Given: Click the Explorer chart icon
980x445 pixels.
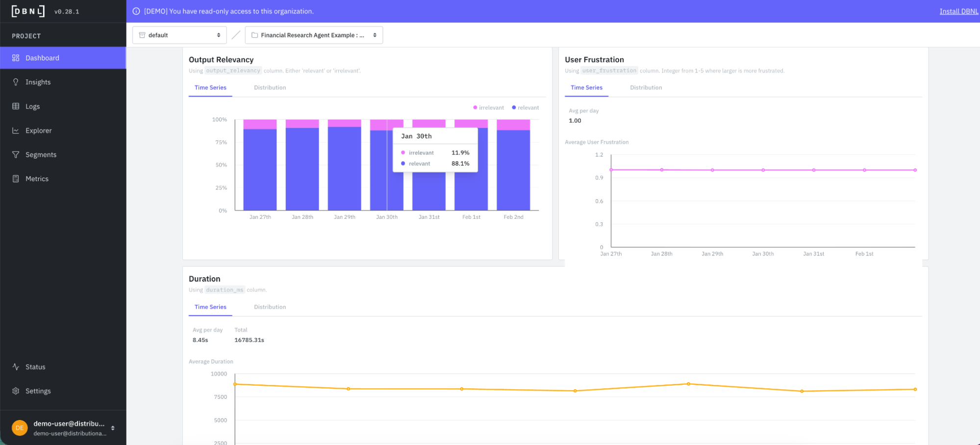Looking at the screenshot, I should tap(16, 131).
